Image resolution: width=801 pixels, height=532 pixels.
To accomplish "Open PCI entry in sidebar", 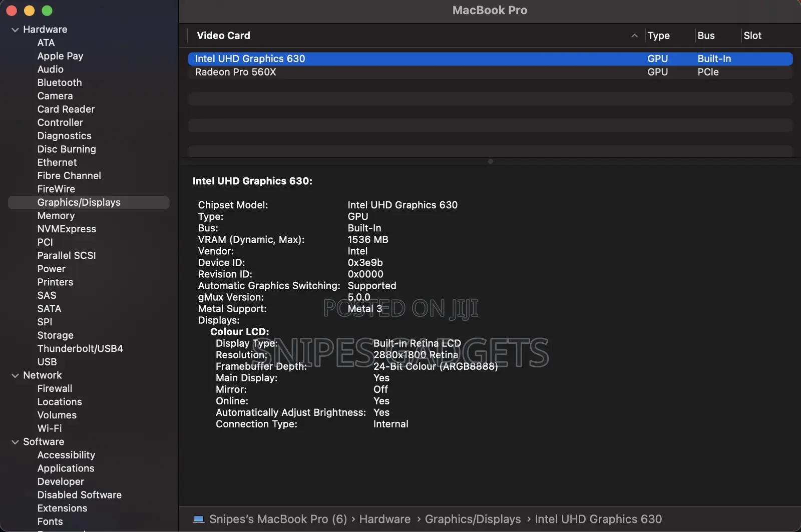I will (45, 242).
